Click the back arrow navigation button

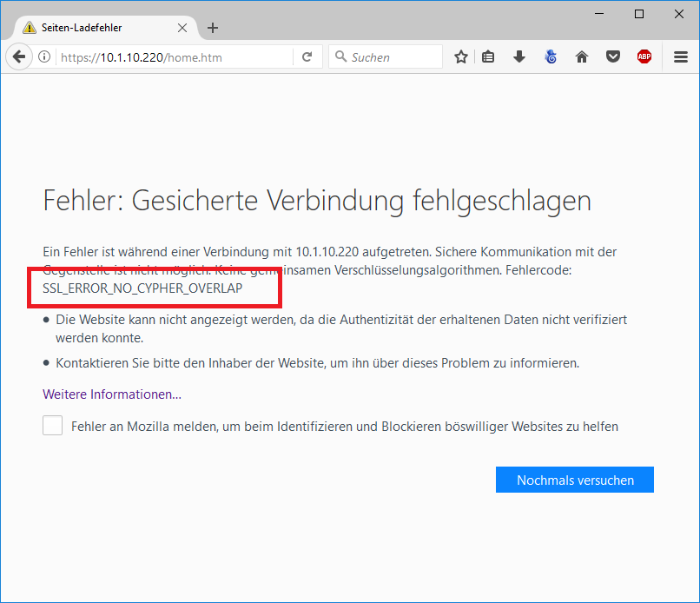[18, 57]
